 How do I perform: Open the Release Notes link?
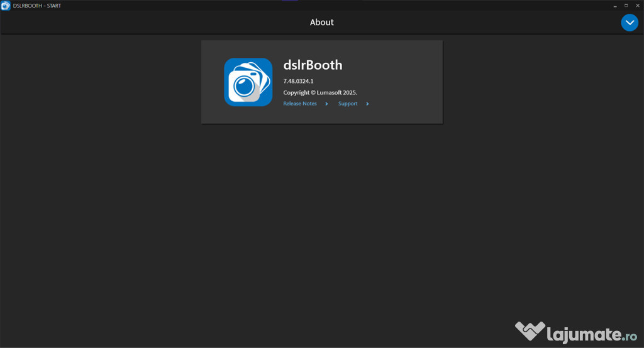click(x=300, y=104)
